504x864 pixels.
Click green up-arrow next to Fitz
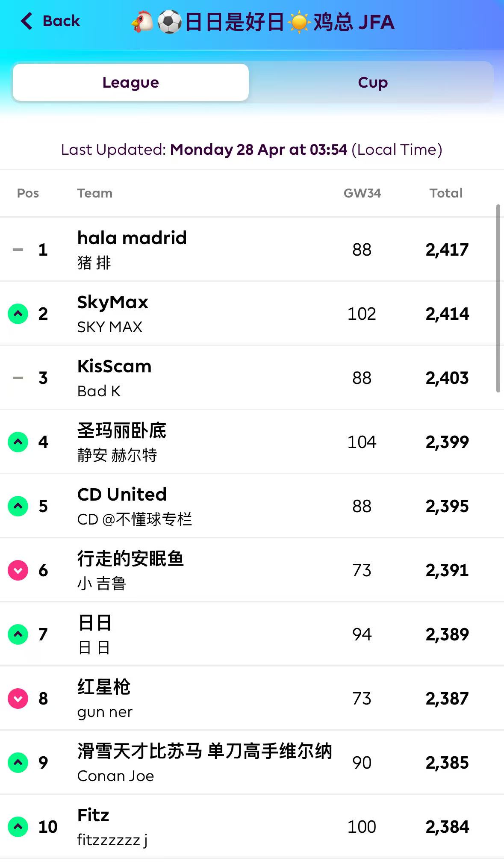(18, 826)
